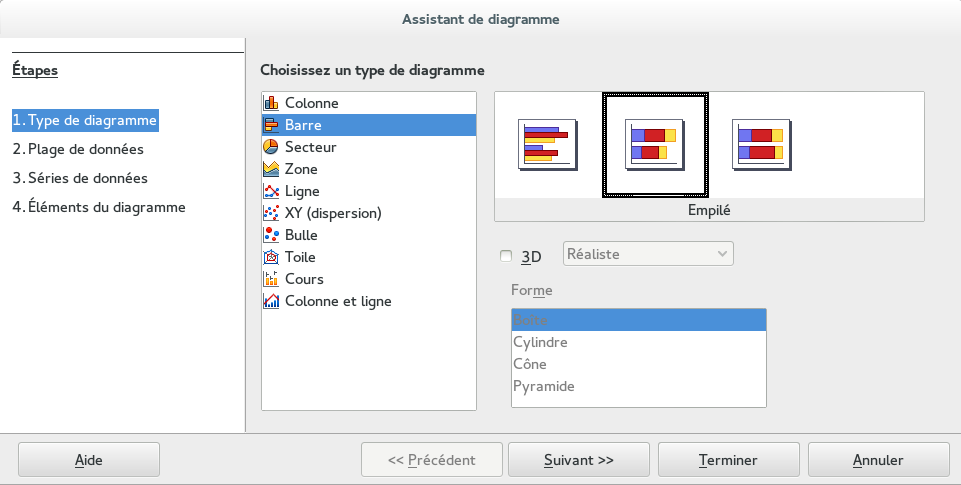Open the Réaliste 3D style dropdown
This screenshot has width=961, height=485.
[x=648, y=254]
